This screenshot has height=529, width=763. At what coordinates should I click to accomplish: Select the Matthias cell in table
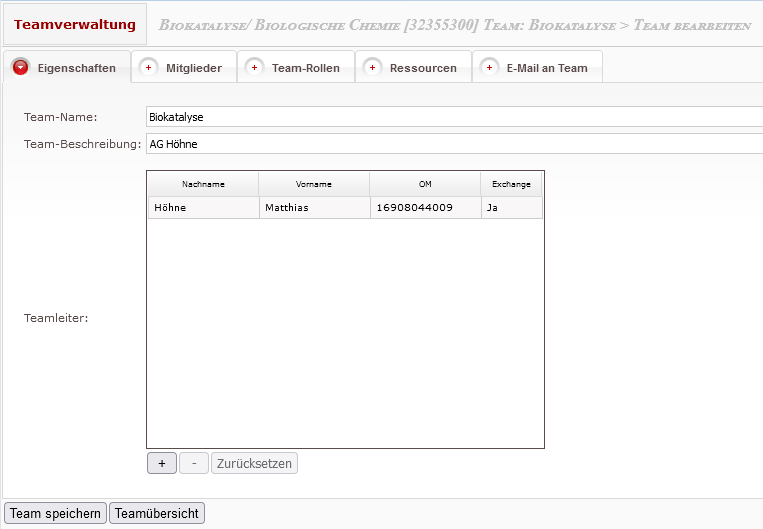click(x=314, y=208)
